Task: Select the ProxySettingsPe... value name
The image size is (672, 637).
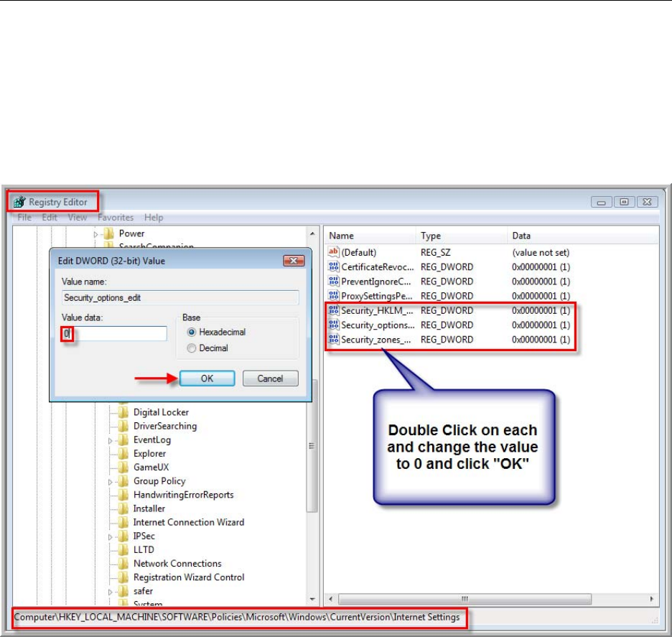Action: [x=377, y=296]
